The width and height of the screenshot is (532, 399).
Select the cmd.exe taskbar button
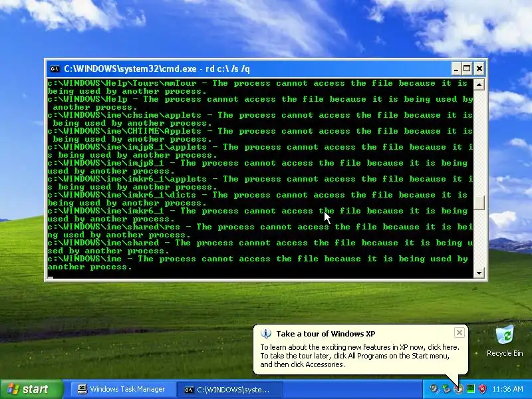pyautogui.click(x=229, y=390)
